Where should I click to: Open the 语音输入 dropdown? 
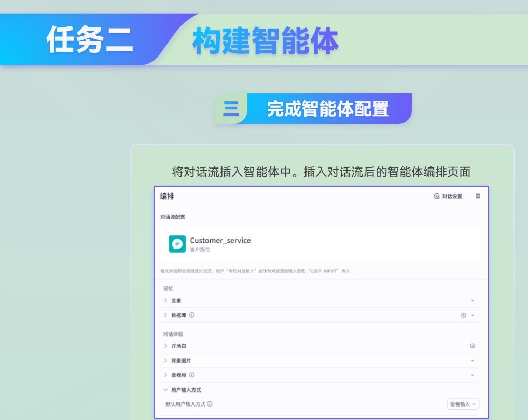pyautogui.click(x=463, y=404)
